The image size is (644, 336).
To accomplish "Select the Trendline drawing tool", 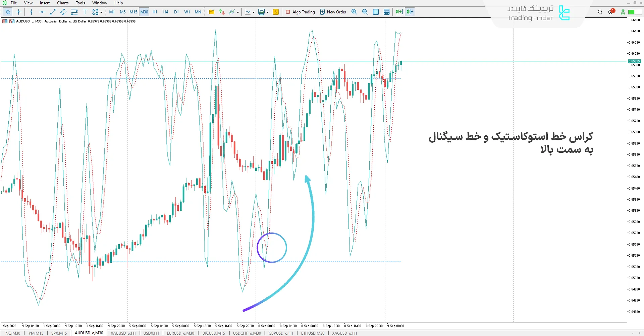I will click(52, 12).
